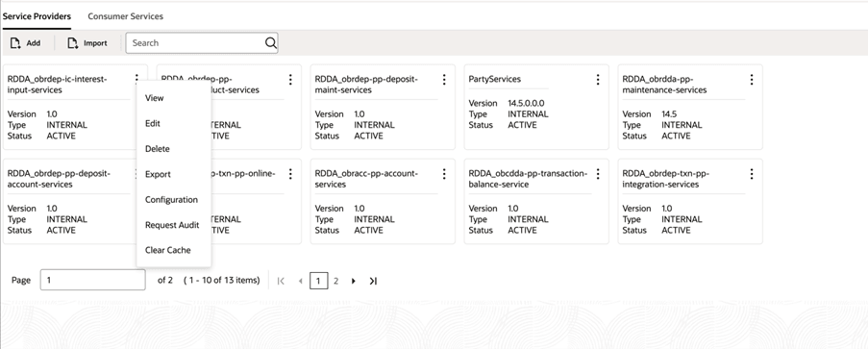
Task: Jump to the last page
Action: (373, 281)
